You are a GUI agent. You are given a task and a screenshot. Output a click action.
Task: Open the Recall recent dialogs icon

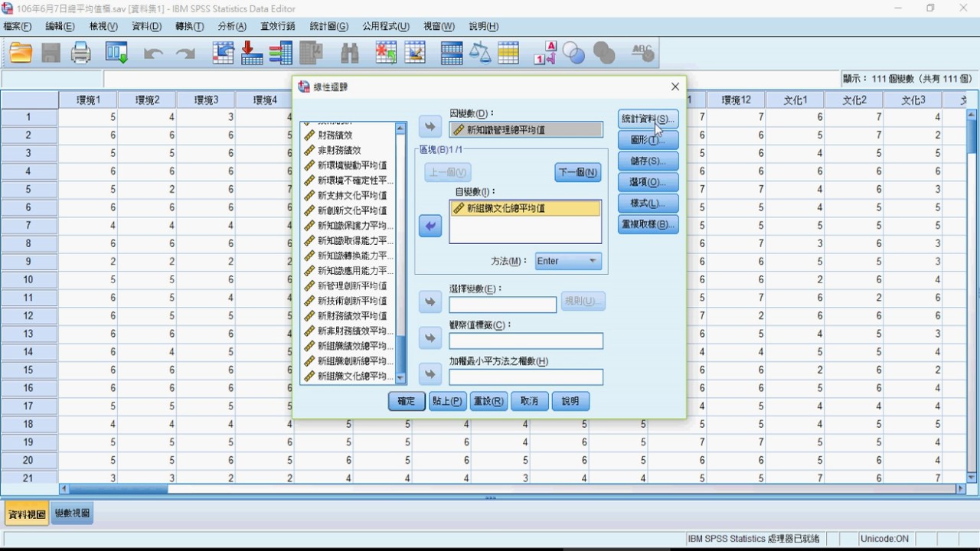pos(116,53)
